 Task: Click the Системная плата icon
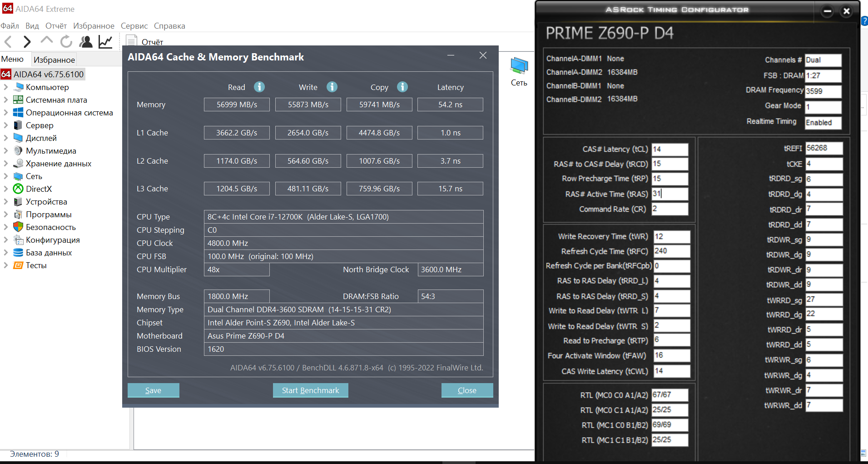[x=18, y=100]
